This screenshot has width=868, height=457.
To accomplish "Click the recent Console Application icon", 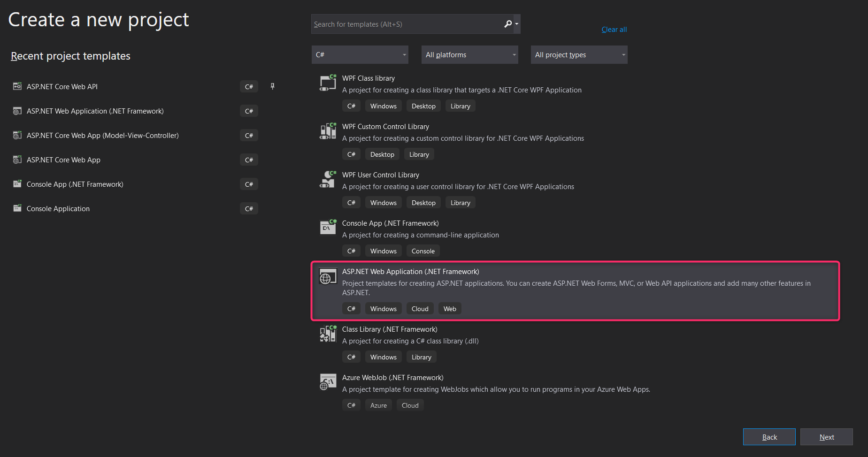I will (17, 208).
